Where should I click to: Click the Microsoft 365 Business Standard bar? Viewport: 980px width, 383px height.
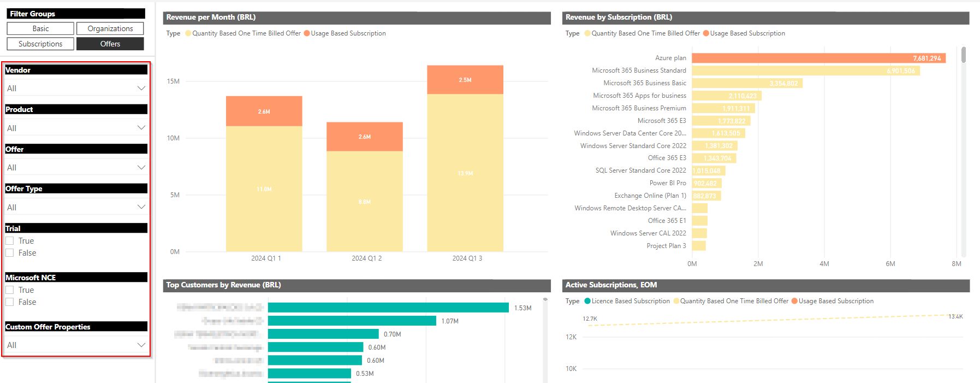coord(806,70)
